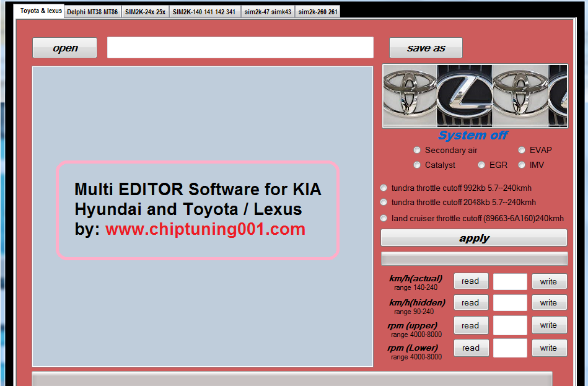Image resolution: width=588 pixels, height=386 pixels.
Task: Go to the sim2k-47 simk43 tab
Action: [268, 12]
